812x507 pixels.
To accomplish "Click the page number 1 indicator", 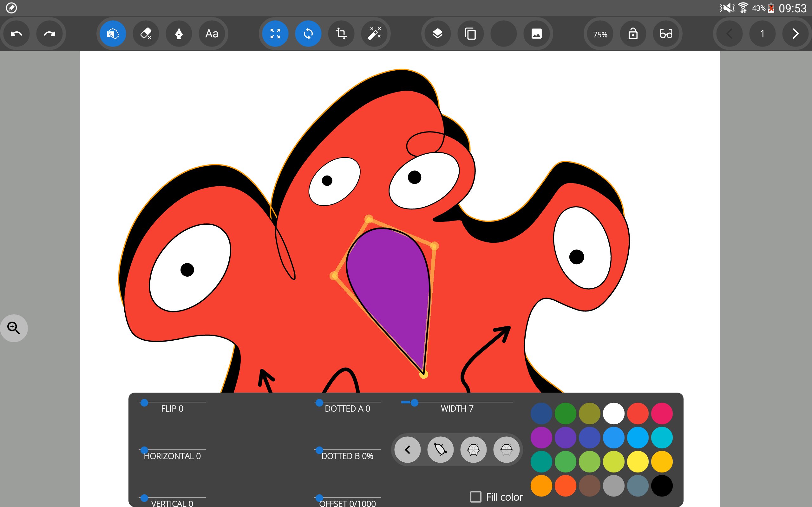I will click(x=762, y=34).
